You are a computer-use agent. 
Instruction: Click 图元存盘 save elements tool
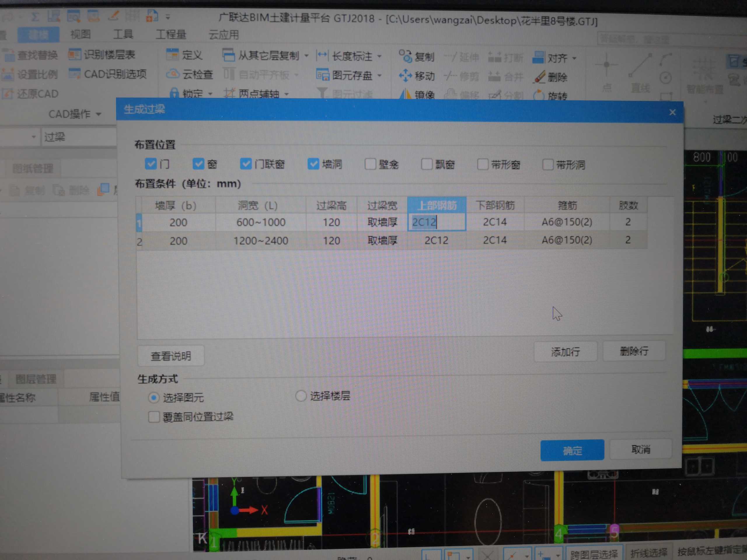coord(344,75)
